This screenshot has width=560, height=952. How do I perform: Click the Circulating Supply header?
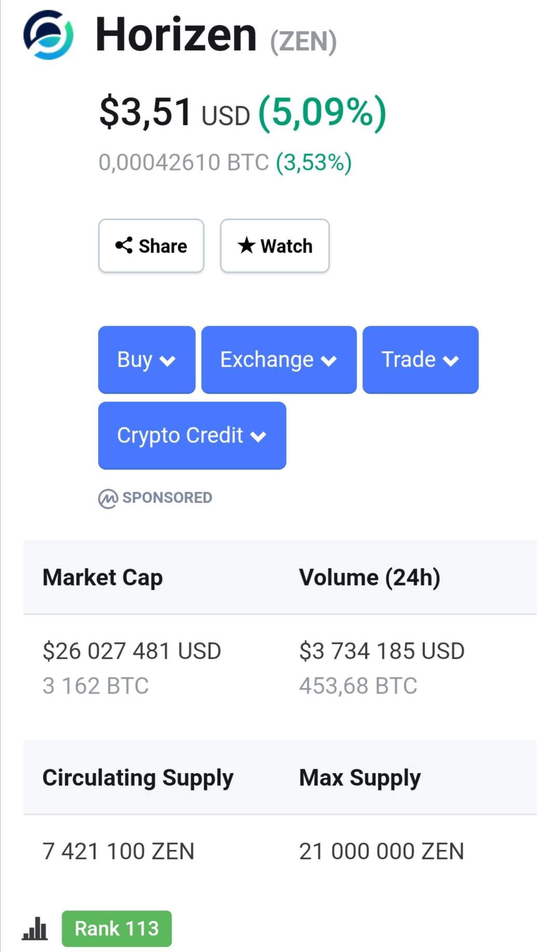tap(138, 778)
